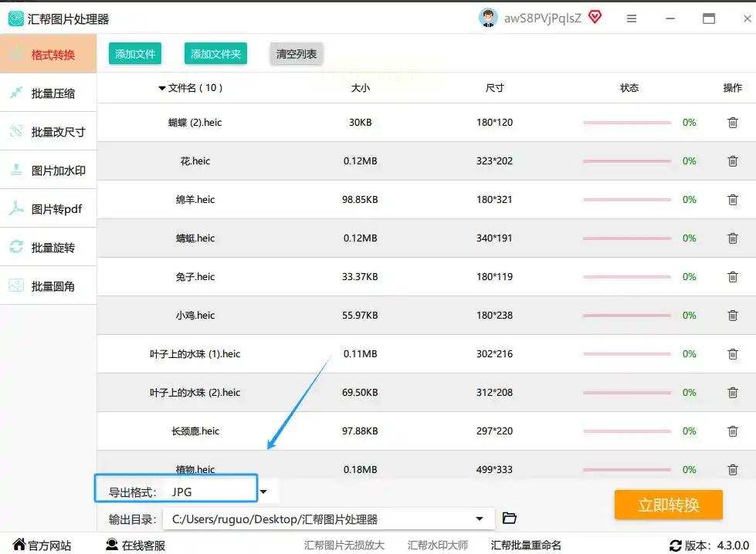The height and width of the screenshot is (554, 756).
Task: Delete 小鸡.heic row trash icon
Action: click(732, 315)
